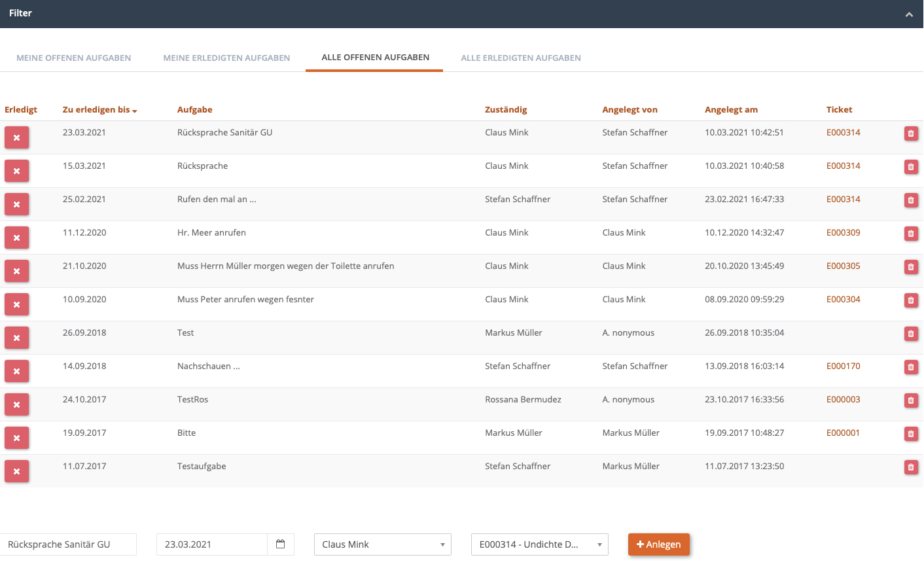The height and width of the screenshot is (568, 924).
Task: Click the timestamp '20.10.2020 13:45:49'
Action: (744, 266)
